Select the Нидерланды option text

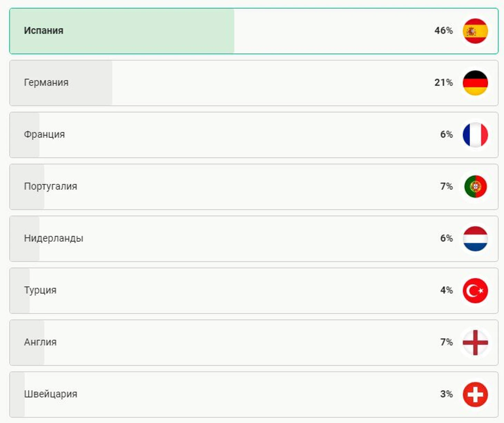tap(54, 238)
